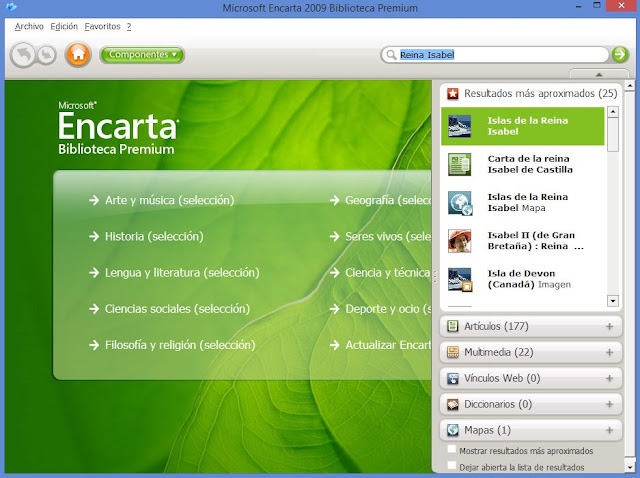Click arrow icon beside Ciencia y técnica
Viewport: 640px width, 478px height.
coord(334,273)
